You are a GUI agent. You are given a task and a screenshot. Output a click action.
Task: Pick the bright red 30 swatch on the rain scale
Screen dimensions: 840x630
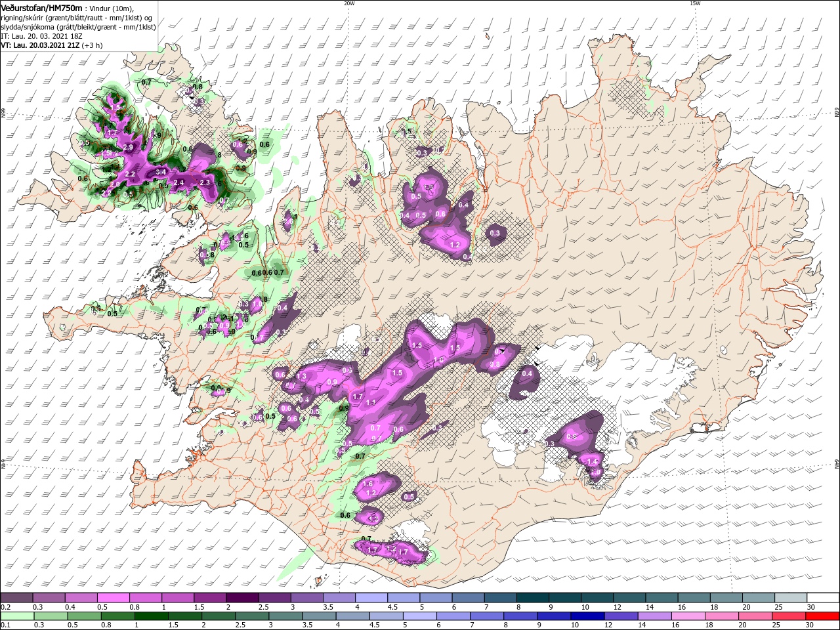[x=823, y=616]
